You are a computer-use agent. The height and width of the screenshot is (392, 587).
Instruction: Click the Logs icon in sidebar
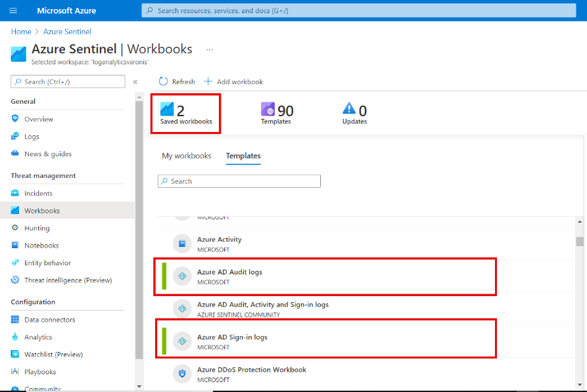(15, 136)
